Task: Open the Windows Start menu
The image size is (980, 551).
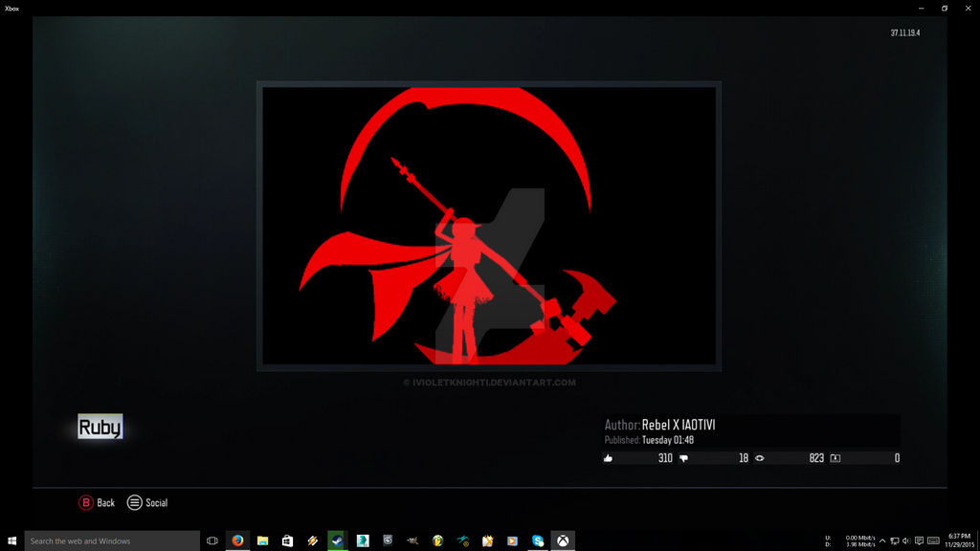Action: point(11,541)
